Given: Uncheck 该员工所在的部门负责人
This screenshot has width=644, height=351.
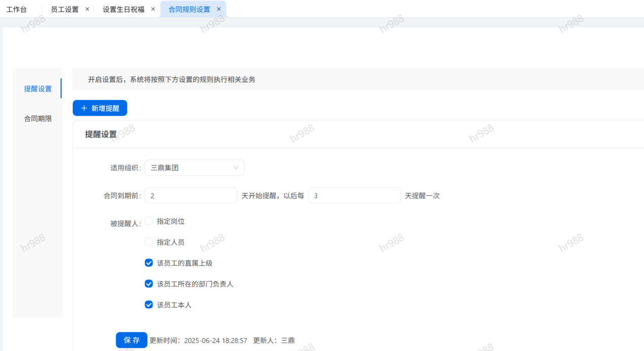Looking at the screenshot, I should (x=149, y=283).
